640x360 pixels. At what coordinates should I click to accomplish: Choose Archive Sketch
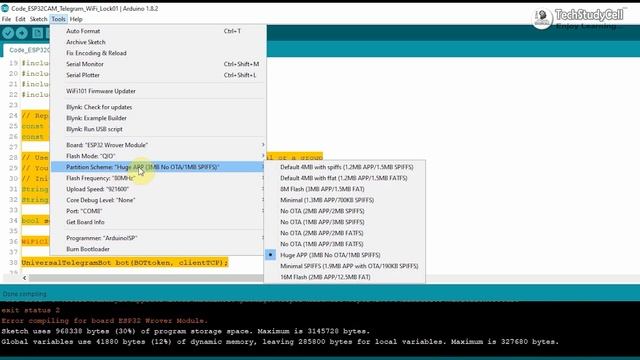point(158,42)
